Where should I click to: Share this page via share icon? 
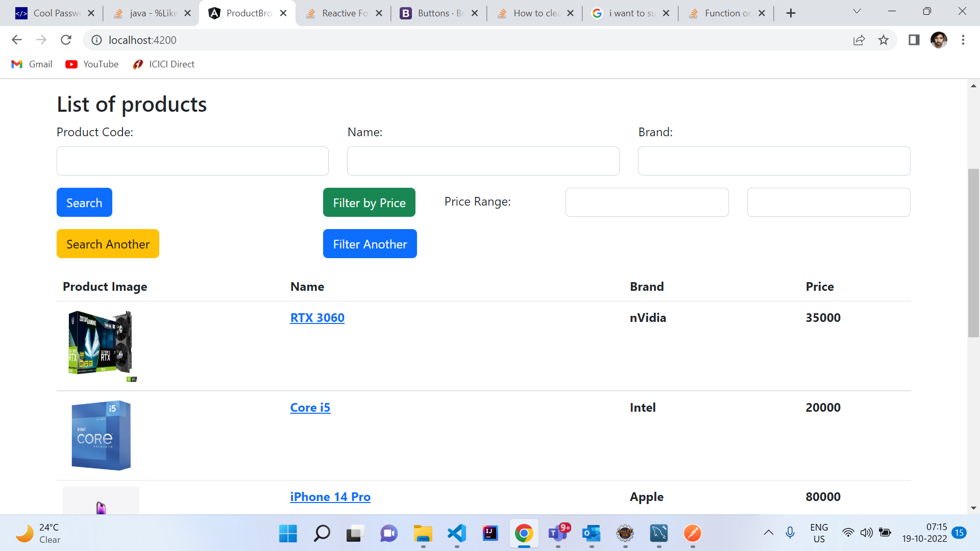coord(859,40)
